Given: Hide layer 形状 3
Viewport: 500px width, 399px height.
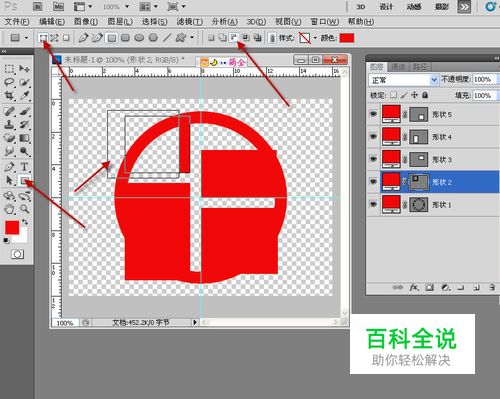Looking at the screenshot, I should 373,159.
